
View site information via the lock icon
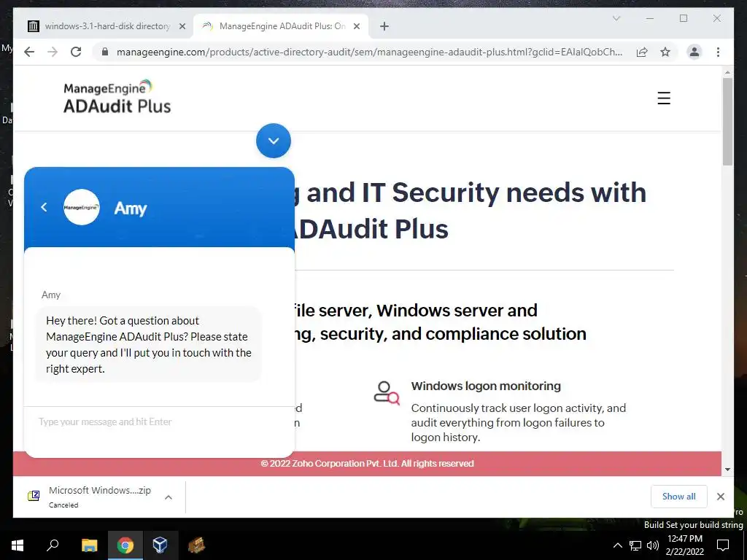(105, 52)
